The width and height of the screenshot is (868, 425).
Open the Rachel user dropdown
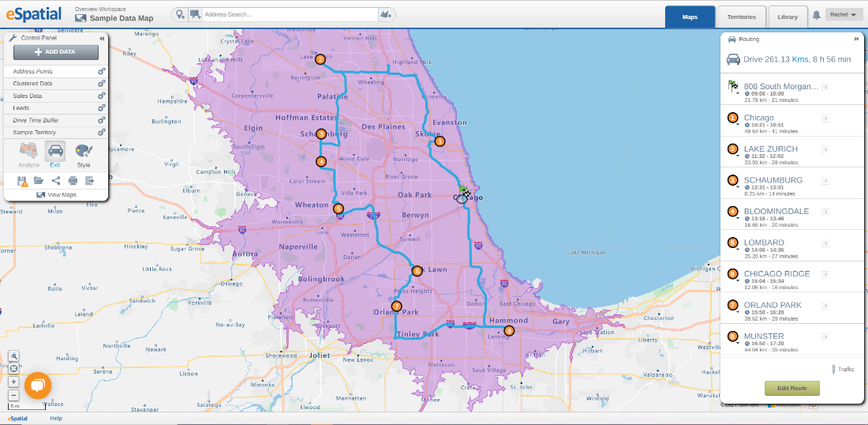point(844,15)
